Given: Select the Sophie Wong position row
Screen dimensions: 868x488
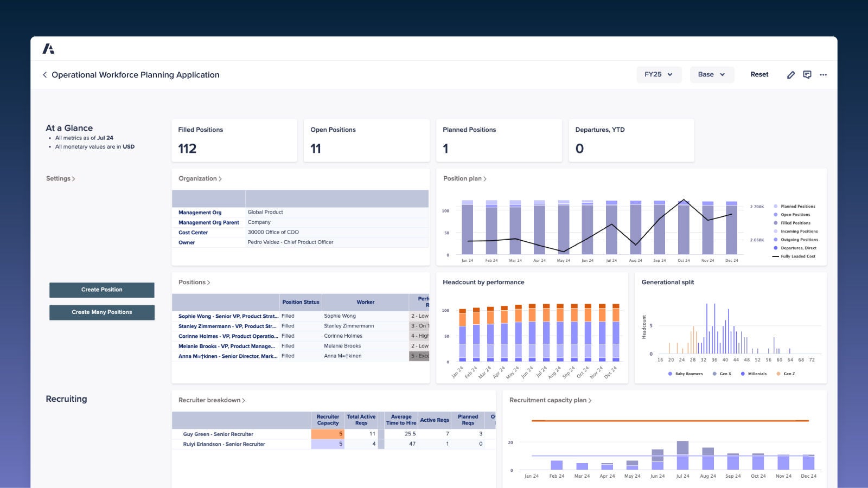Looking at the screenshot, I should click(228, 316).
